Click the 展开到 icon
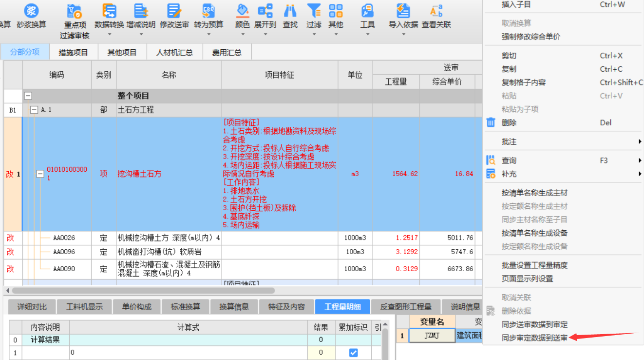This screenshot has height=360, width=644. pyautogui.click(x=265, y=10)
